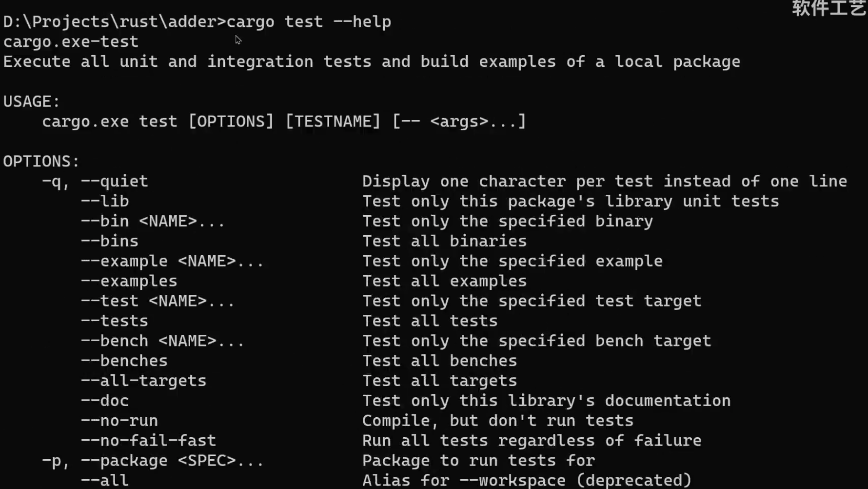The height and width of the screenshot is (489, 868).
Task: Click the 'cargo.exe-test' header line
Action: 71,42
